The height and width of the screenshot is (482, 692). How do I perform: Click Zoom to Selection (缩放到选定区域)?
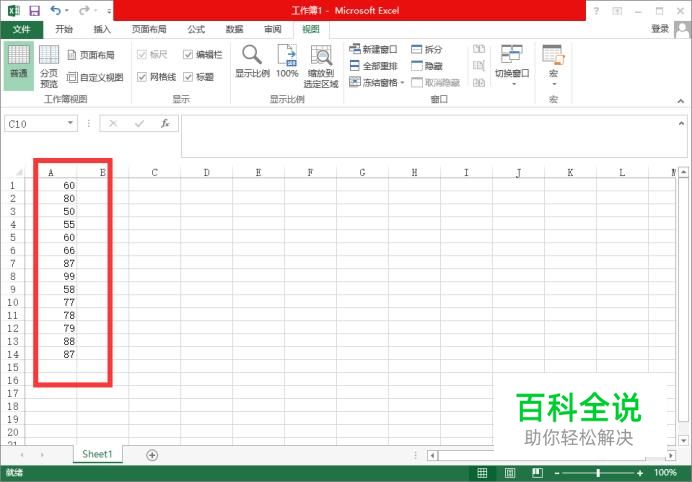point(321,66)
